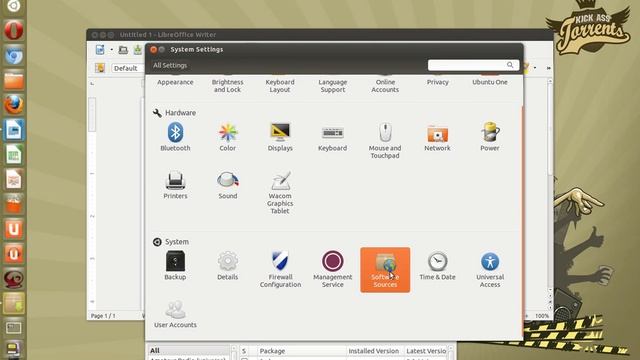This screenshot has height=360, width=640.
Task: Launch Opera from the dock
Action: click(x=13, y=30)
